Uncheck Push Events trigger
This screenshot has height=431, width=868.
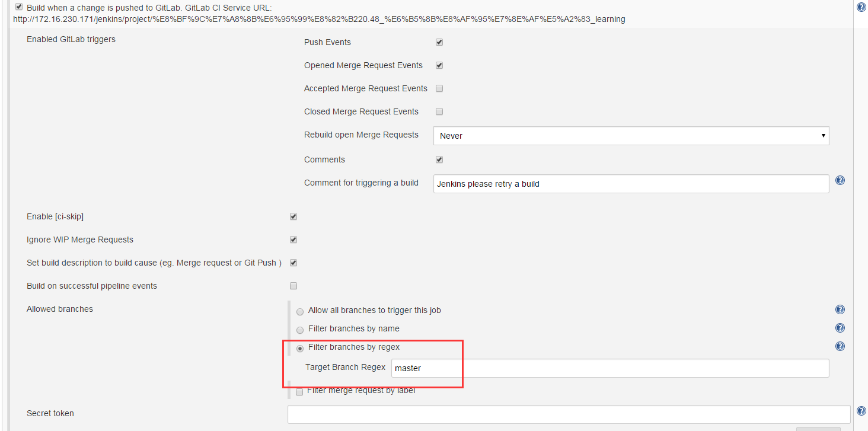439,42
